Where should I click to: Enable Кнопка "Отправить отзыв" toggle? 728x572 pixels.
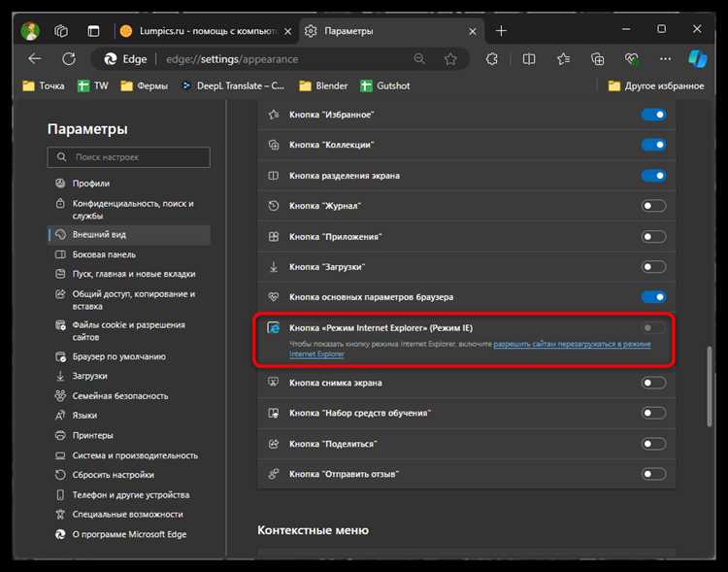tap(653, 474)
